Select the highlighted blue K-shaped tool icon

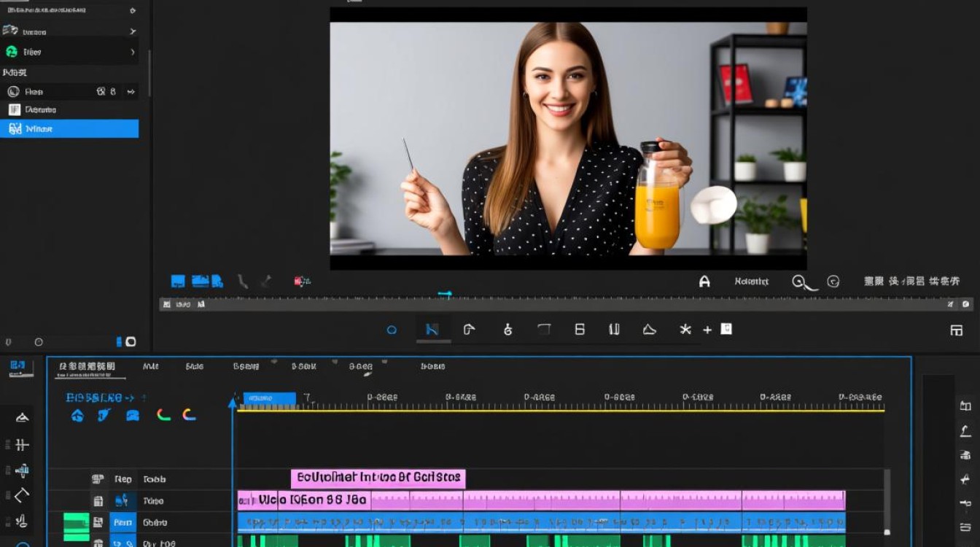click(x=432, y=330)
